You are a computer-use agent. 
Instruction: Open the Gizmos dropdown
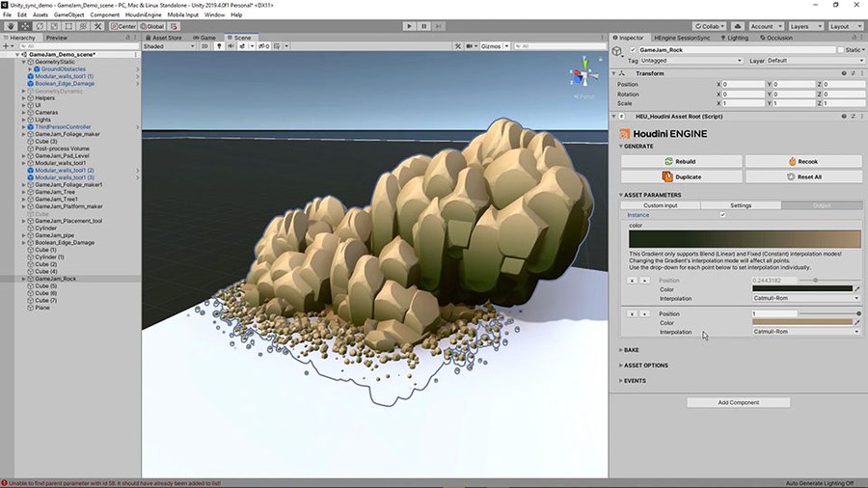click(495, 46)
